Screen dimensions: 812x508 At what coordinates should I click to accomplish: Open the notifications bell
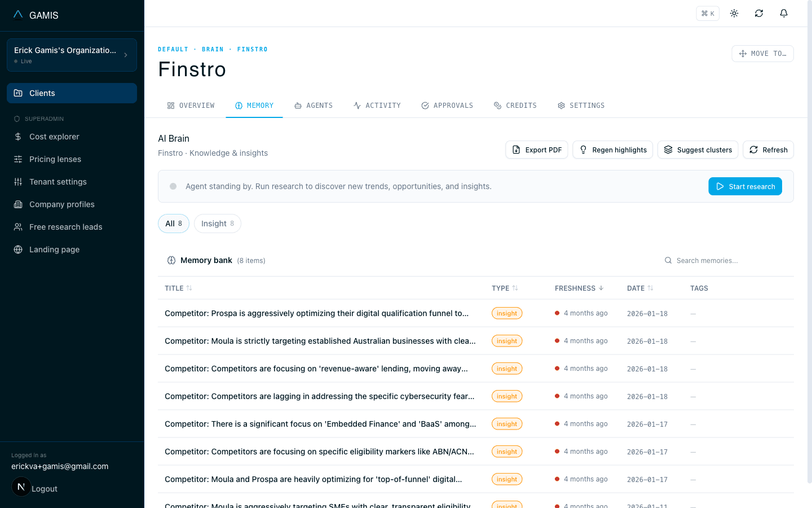[x=784, y=13]
